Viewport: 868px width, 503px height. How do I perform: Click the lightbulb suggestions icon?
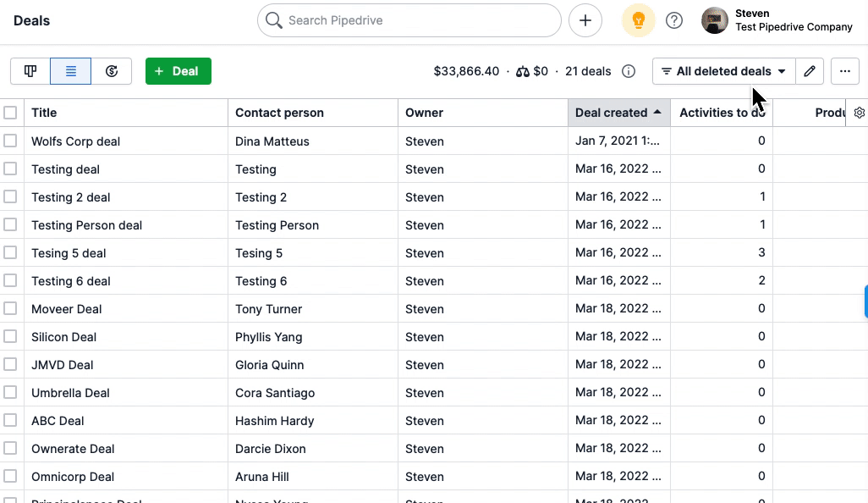(639, 19)
